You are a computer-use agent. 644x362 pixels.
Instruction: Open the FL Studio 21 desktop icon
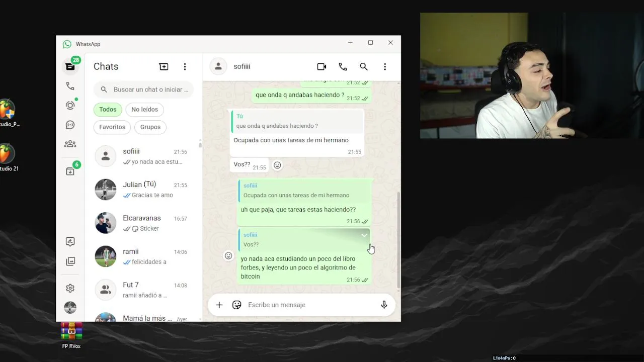(9, 158)
